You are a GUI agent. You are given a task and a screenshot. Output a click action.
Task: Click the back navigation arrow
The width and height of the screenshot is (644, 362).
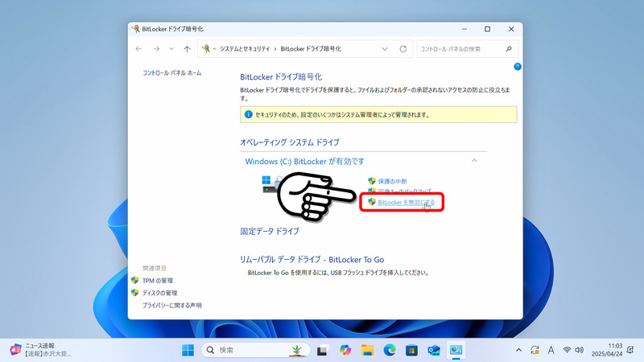pos(138,49)
